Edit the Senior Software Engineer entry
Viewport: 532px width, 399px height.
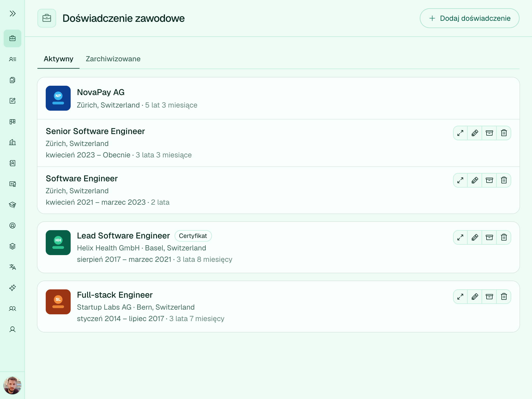pyautogui.click(x=475, y=133)
